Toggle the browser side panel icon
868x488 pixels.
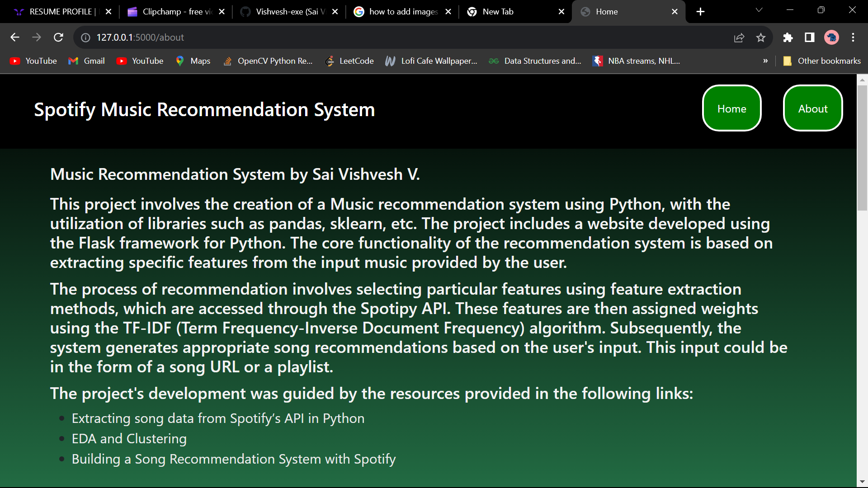point(810,38)
